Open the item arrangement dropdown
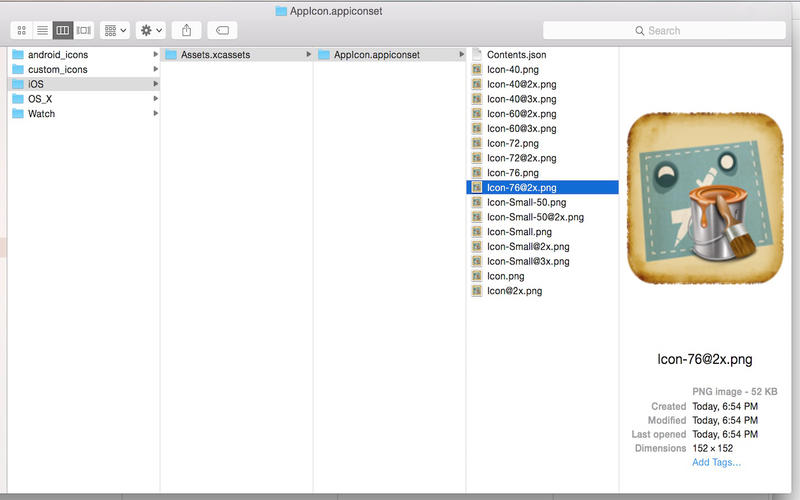 click(115, 31)
